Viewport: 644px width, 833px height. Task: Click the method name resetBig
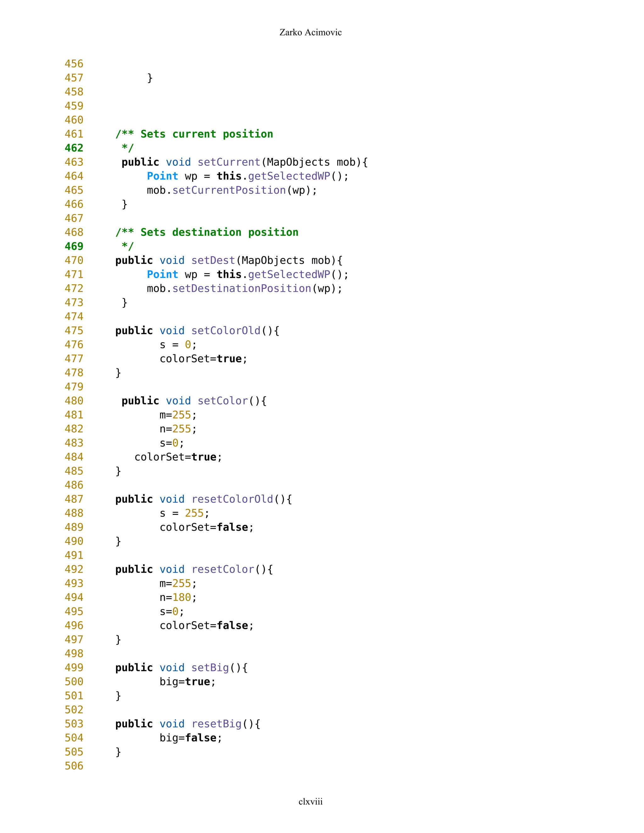click(x=217, y=724)
